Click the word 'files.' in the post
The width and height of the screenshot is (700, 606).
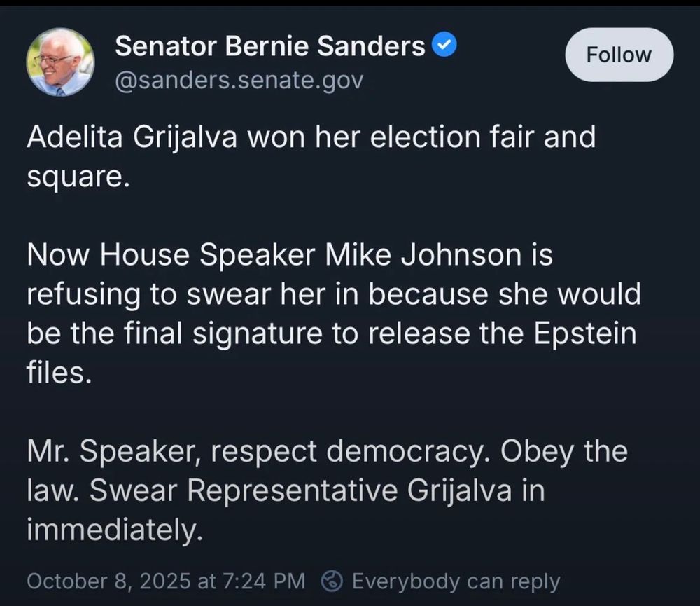pos(59,373)
